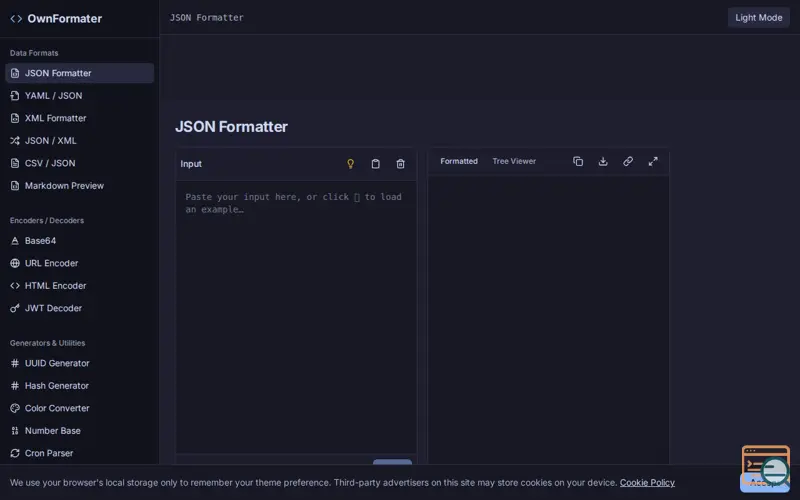
Task: Open the Cookie Policy link
Action: pyautogui.click(x=647, y=482)
